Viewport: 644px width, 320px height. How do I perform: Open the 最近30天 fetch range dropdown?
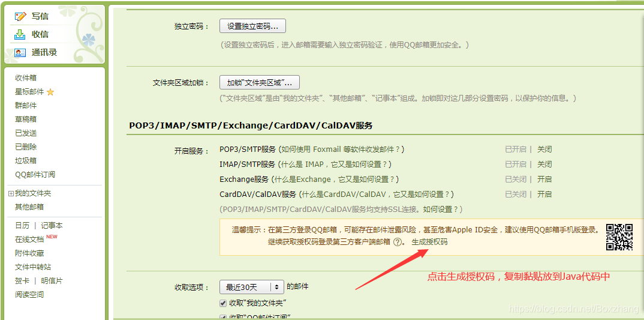[252, 287]
